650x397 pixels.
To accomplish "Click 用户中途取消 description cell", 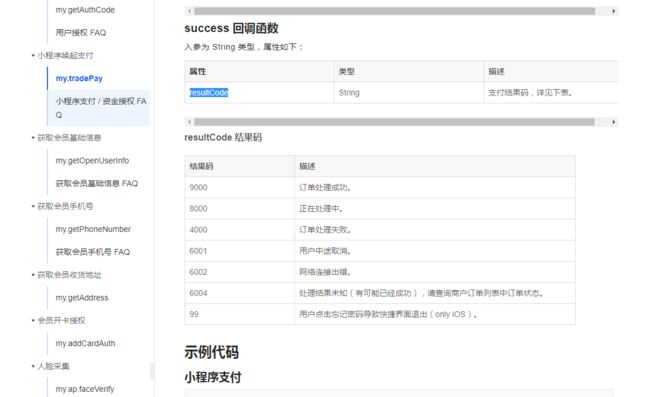I will (x=435, y=251).
